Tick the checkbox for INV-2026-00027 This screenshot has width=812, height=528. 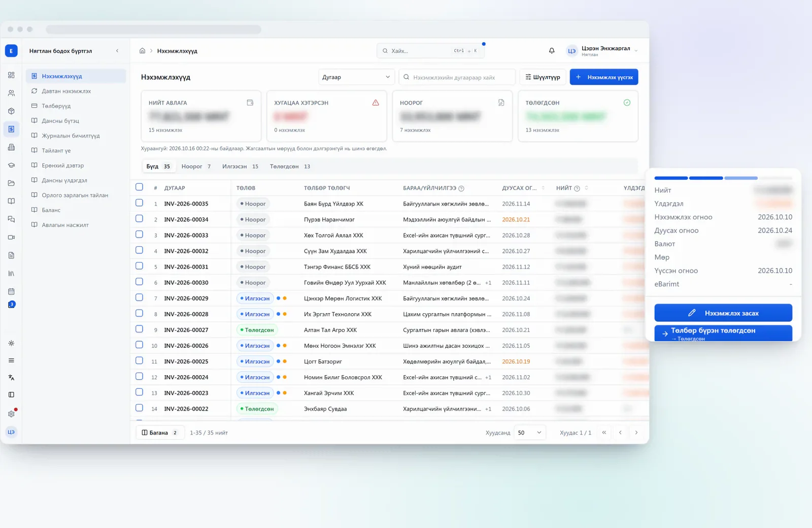[x=139, y=329]
